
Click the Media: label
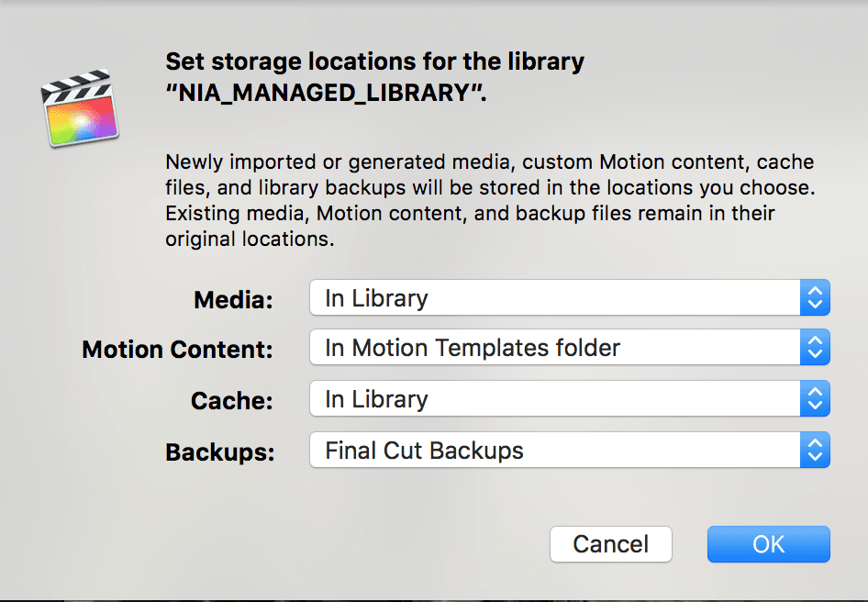coord(234,299)
